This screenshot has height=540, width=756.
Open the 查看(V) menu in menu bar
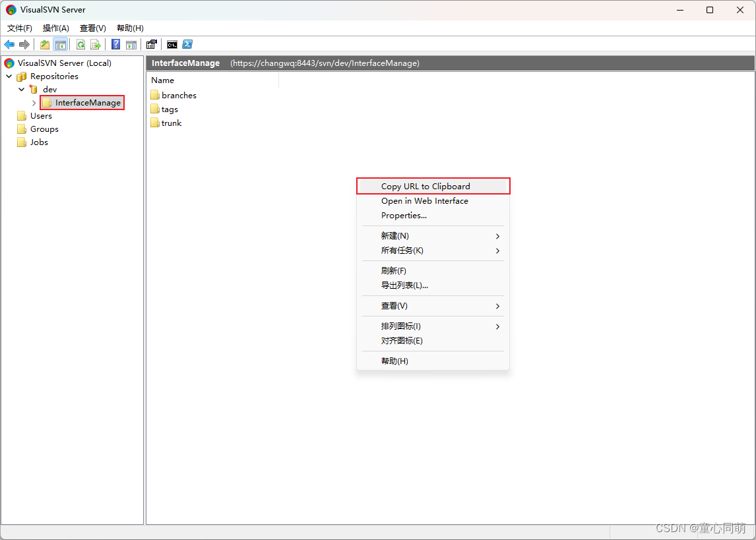[92, 28]
